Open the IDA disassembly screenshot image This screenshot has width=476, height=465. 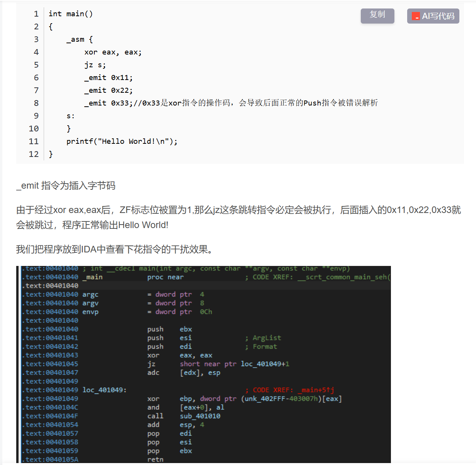coord(203,364)
